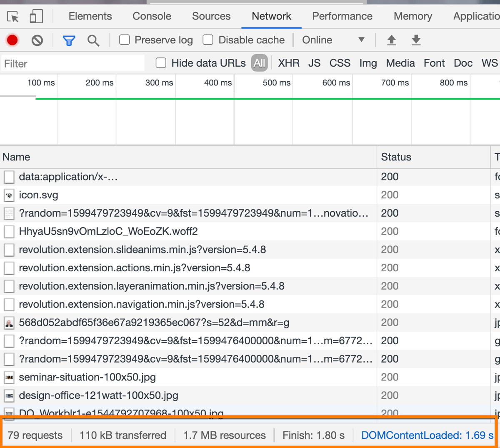
Task: Enable the Preserve log checkbox
Action: 124,40
